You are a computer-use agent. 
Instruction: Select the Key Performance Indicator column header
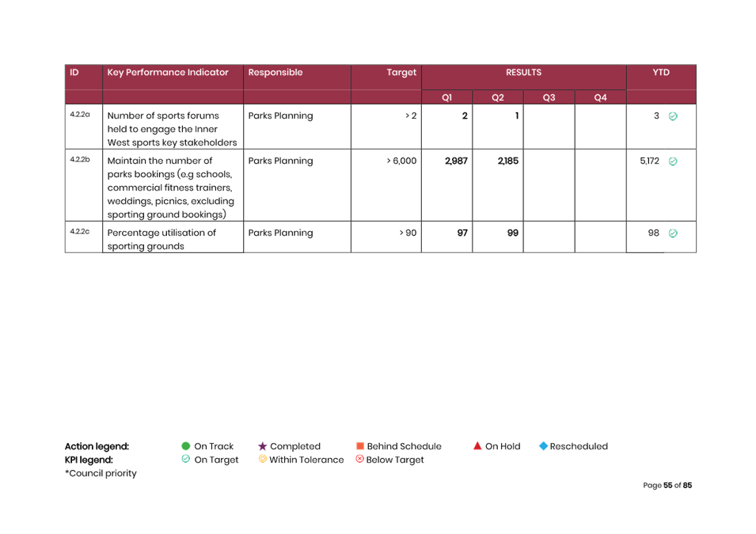(168, 73)
